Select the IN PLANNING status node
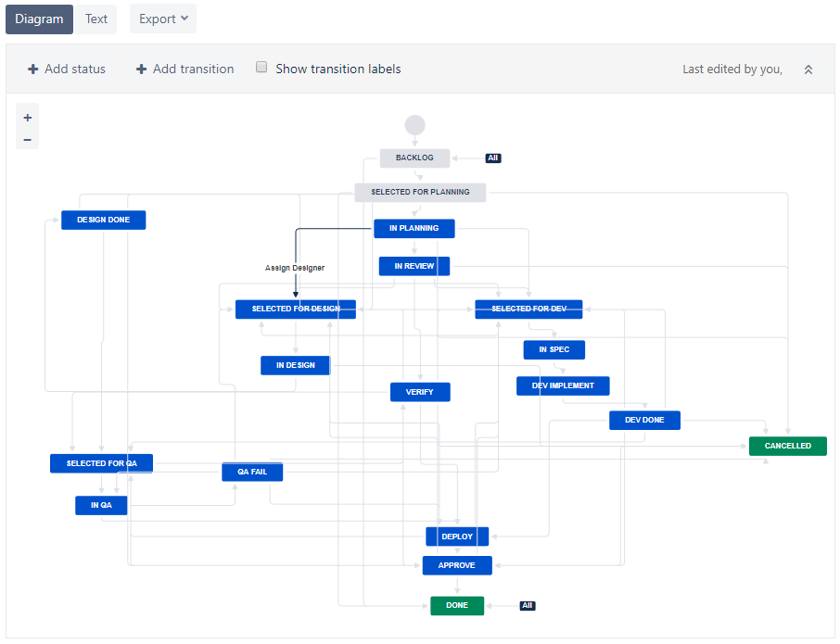The width and height of the screenshot is (840, 644). click(x=414, y=228)
